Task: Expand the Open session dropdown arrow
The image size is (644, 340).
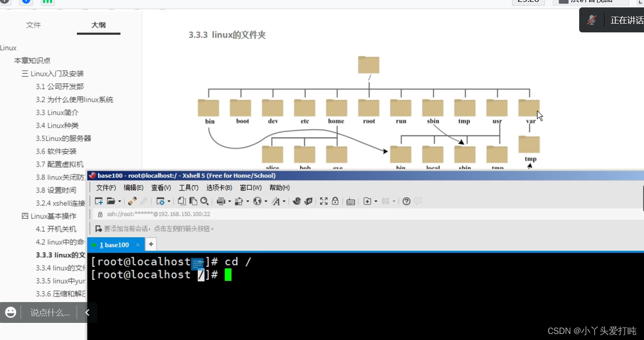Action: (119, 201)
